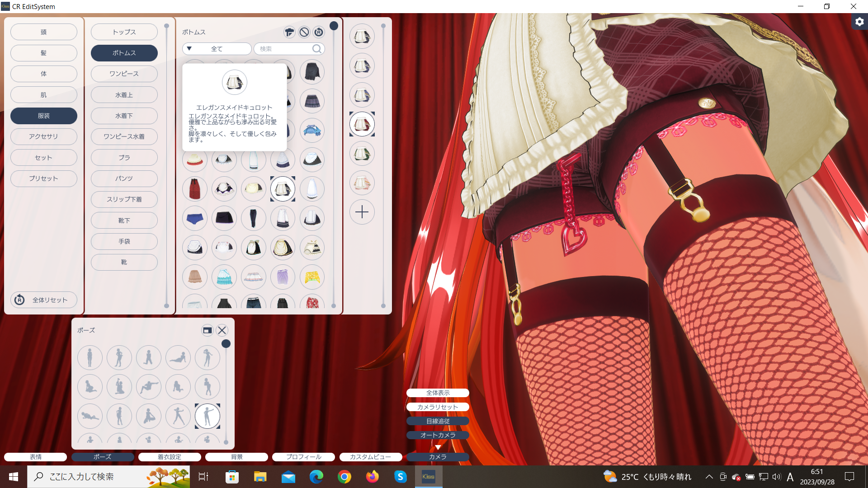Click the 全体リセット button
868x488 pixels.
tap(44, 300)
